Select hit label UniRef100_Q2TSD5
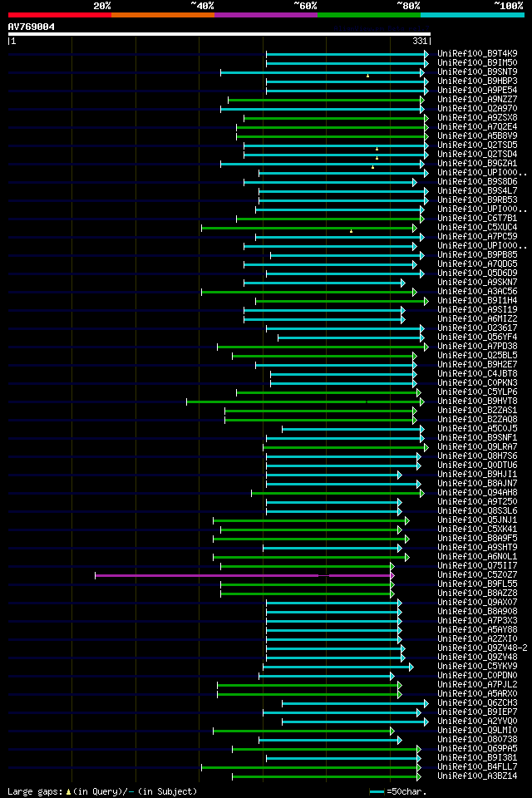 [x=477, y=145]
